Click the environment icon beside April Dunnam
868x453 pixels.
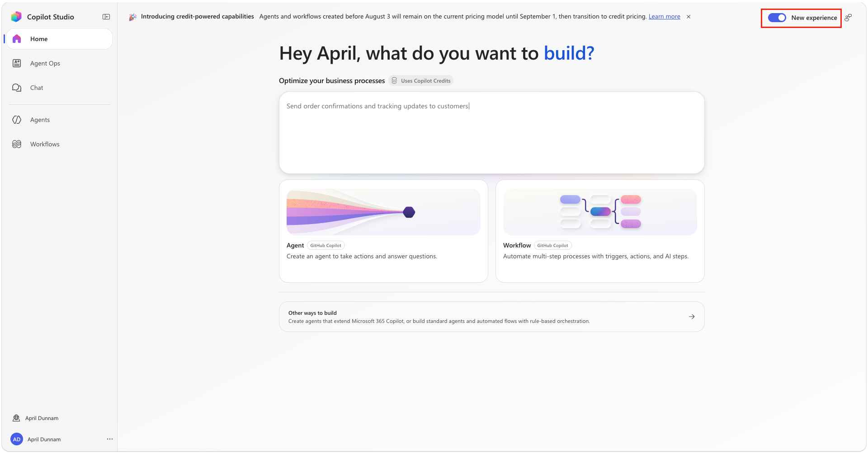16,418
